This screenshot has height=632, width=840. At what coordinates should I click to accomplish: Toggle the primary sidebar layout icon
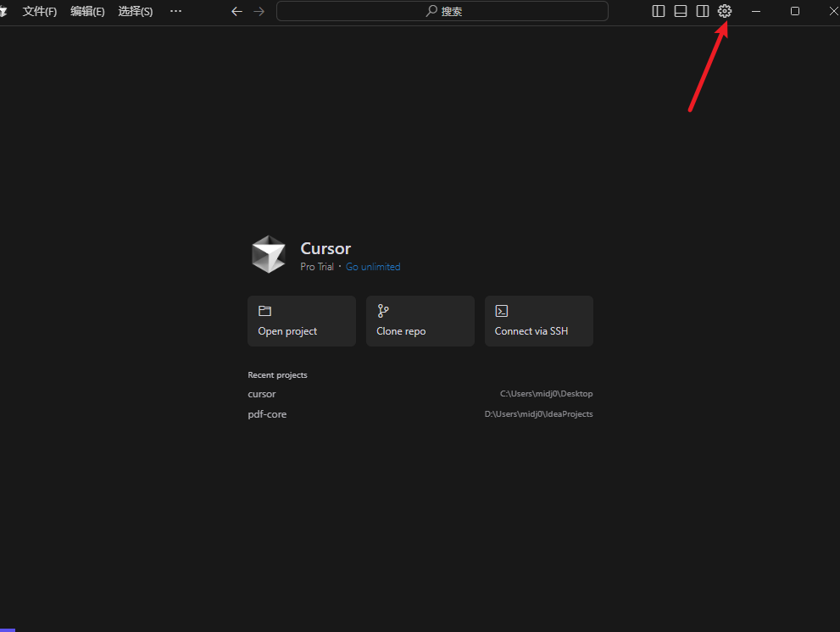[659, 11]
